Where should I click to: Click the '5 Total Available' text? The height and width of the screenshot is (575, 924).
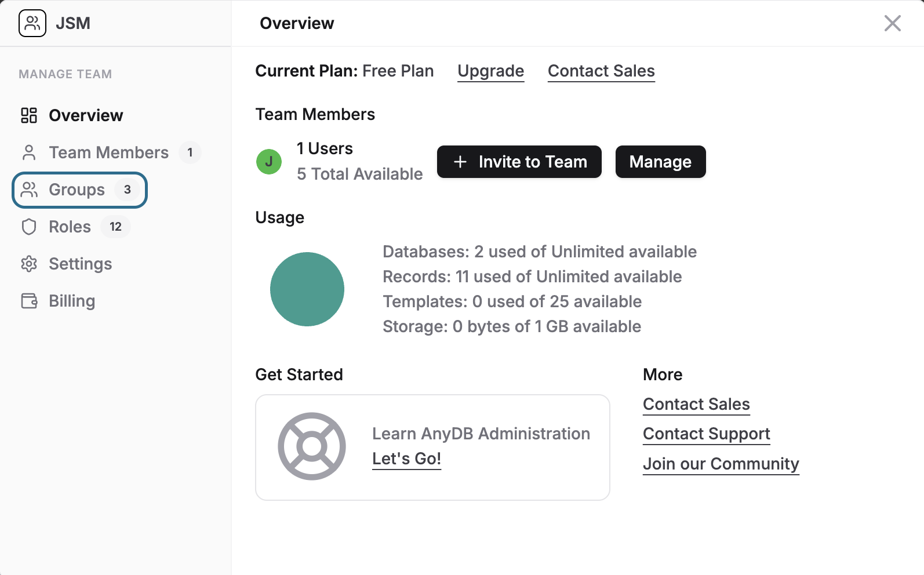point(360,174)
